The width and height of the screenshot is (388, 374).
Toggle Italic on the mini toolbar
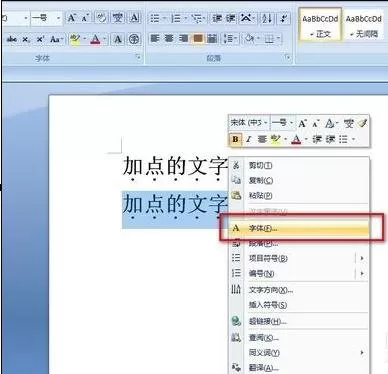(248, 139)
